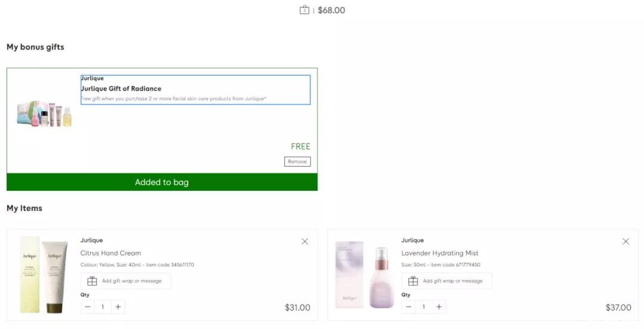Open the Jurlique Gift of Radiance title
Screen dimensions: 644x329
(x=120, y=89)
